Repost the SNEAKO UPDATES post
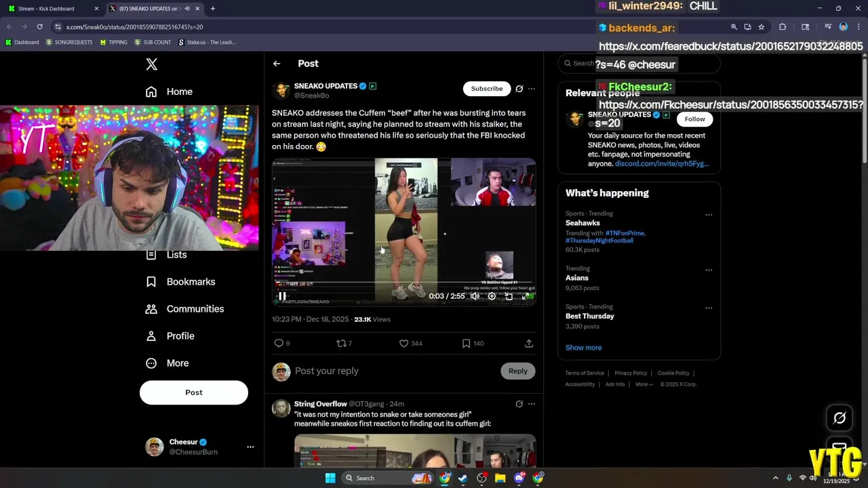 [342, 344]
